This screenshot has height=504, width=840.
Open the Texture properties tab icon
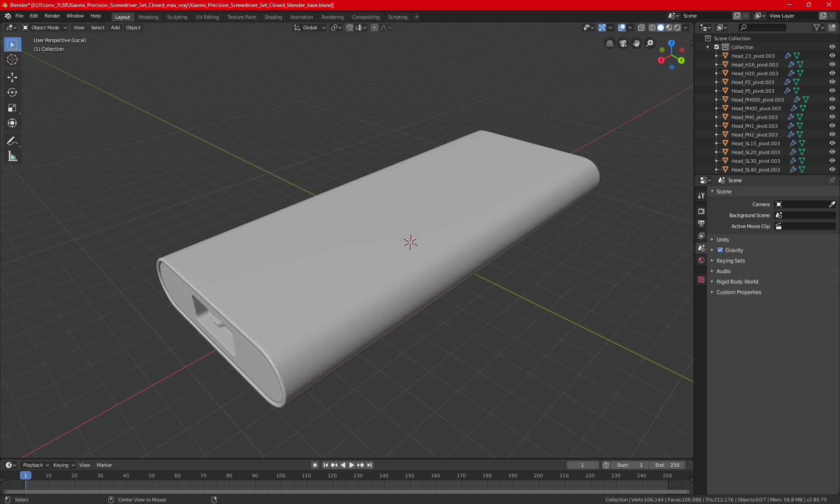(701, 280)
